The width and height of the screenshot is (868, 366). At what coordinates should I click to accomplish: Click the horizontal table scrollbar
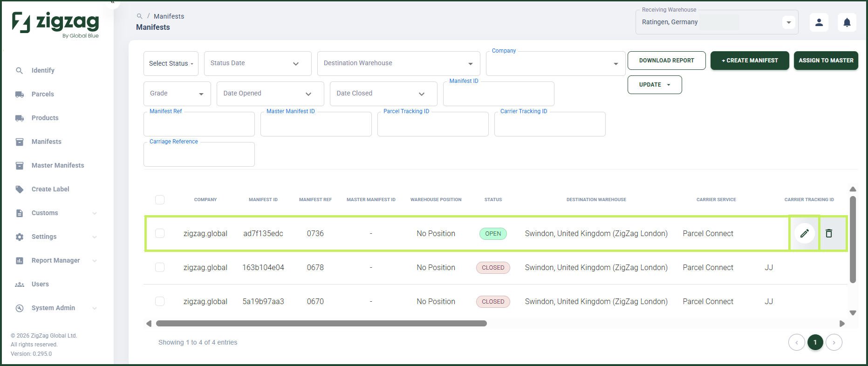(321, 323)
